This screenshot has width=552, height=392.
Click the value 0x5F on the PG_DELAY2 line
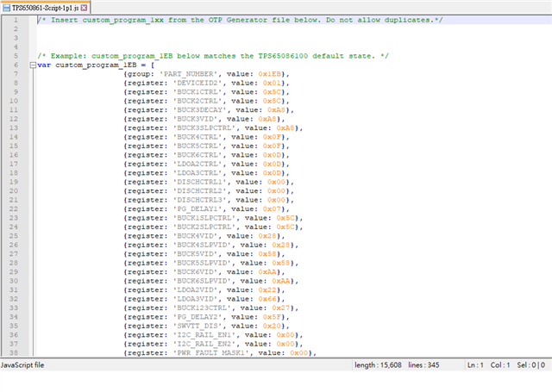tap(272, 317)
